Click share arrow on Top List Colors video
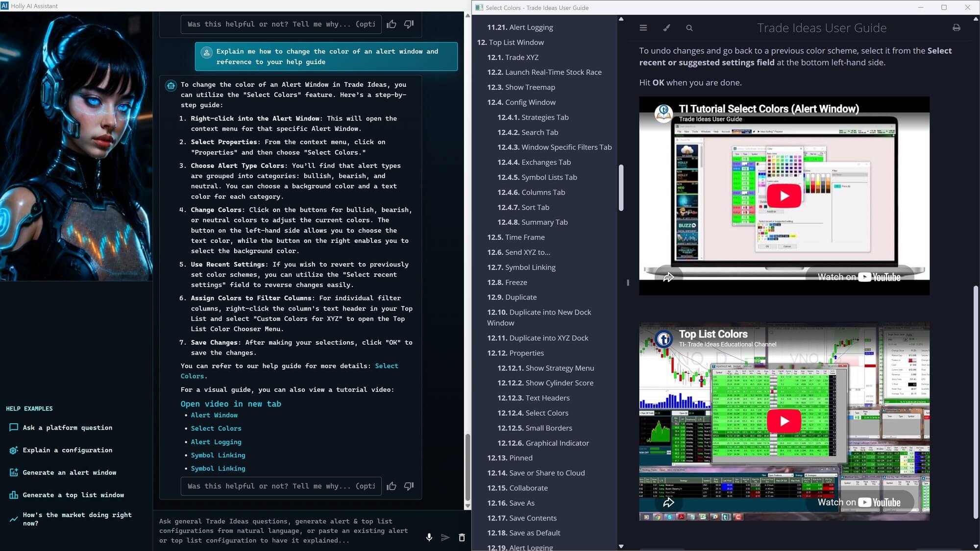 click(668, 503)
